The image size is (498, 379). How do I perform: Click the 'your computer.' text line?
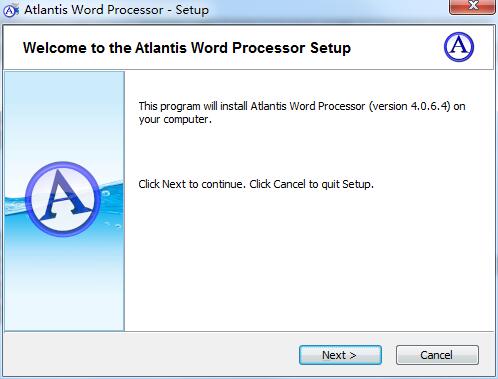(x=175, y=119)
